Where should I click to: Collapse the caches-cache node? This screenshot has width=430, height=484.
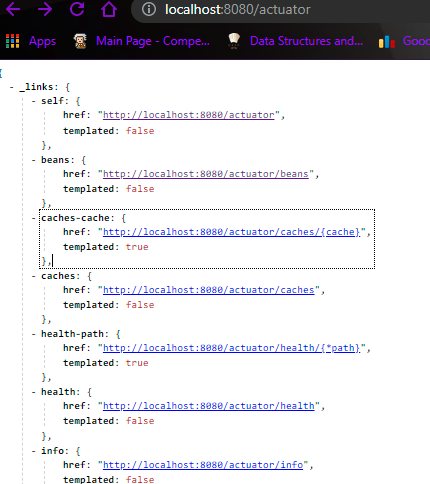click(34, 218)
